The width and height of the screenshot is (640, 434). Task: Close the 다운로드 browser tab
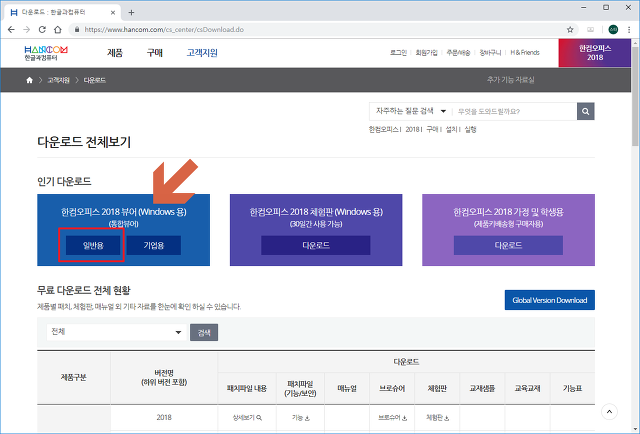[113, 13]
